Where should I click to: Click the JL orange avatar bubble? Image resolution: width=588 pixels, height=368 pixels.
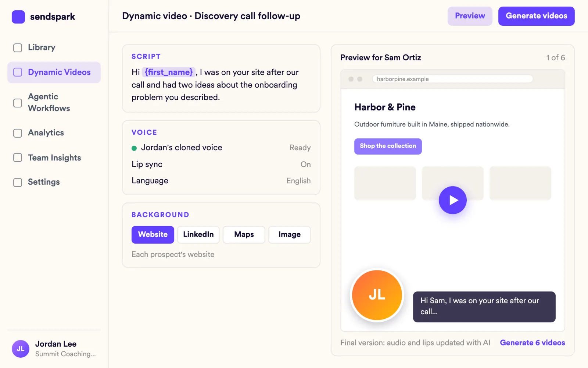(377, 295)
